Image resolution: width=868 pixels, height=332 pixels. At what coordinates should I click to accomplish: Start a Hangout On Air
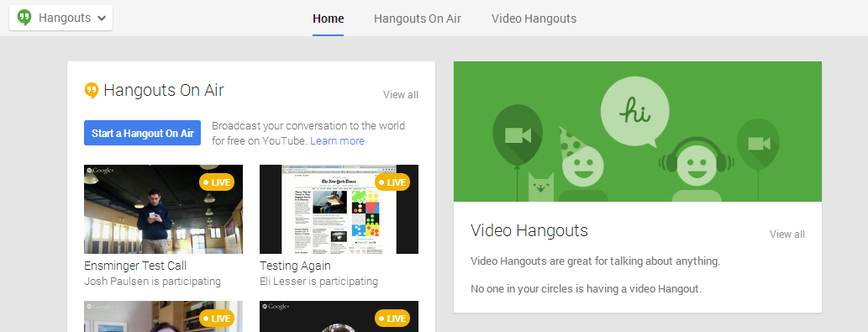(x=142, y=134)
